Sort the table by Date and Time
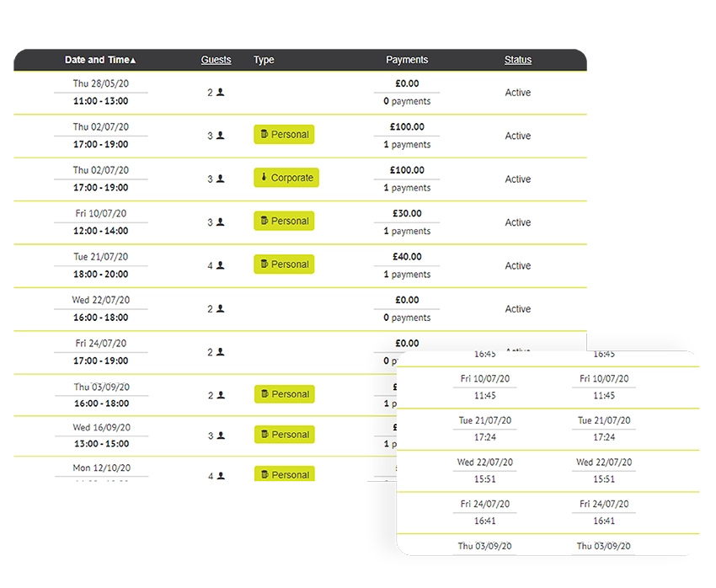Screen dimensions: 716x588 click(x=100, y=60)
